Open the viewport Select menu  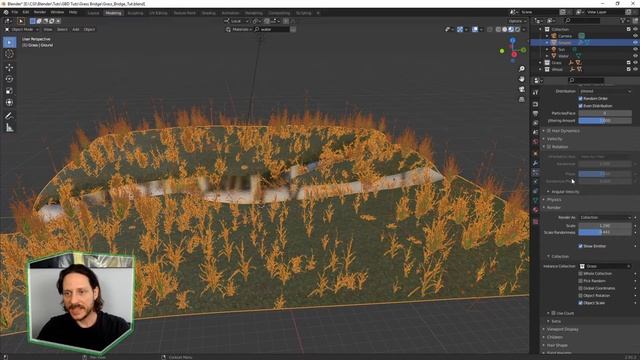(62, 29)
